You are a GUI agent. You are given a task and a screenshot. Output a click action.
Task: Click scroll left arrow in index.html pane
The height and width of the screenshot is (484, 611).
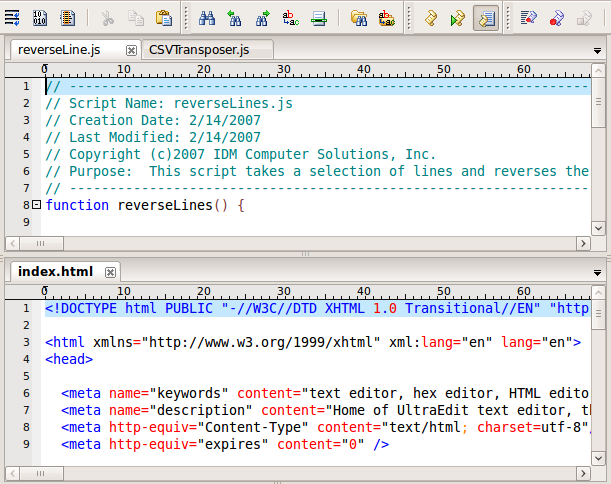(12, 473)
